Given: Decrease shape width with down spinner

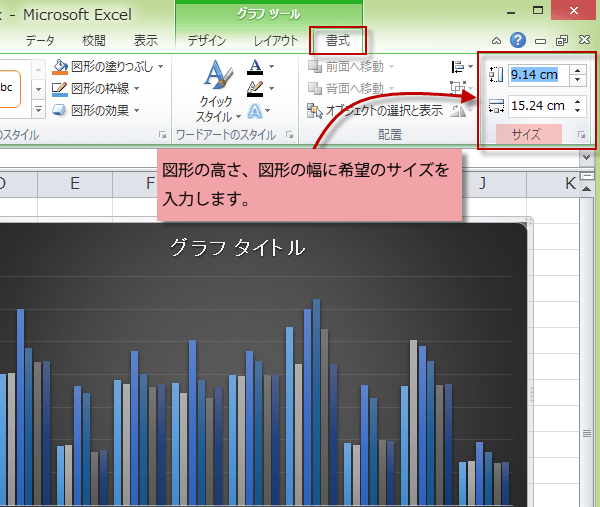Looking at the screenshot, I should coord(578,111).
